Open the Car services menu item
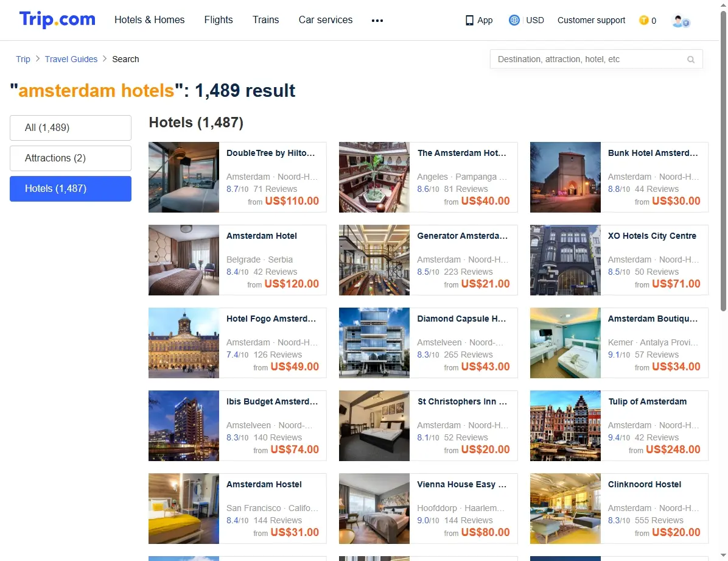 click(x=326, y=20)
